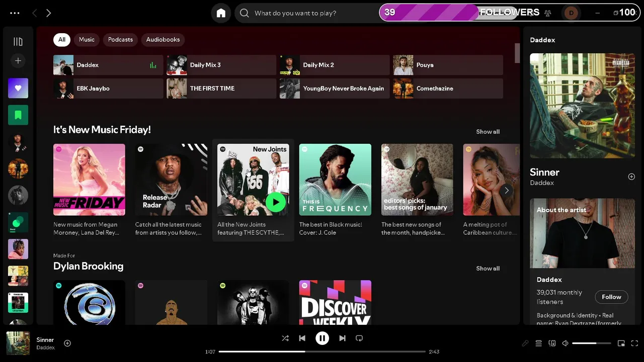Open the miniplayer icon
644x362 pixels.
coord(621,343)
